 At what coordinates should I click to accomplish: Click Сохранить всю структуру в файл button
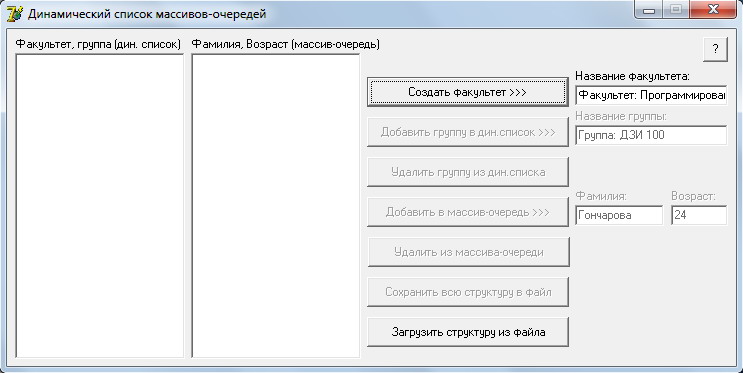468,292
